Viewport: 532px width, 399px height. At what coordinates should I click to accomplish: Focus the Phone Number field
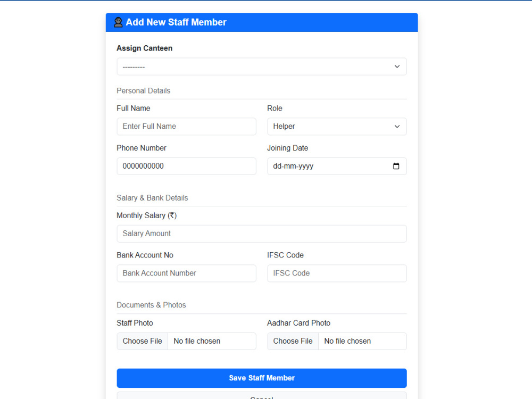[186, 166]
